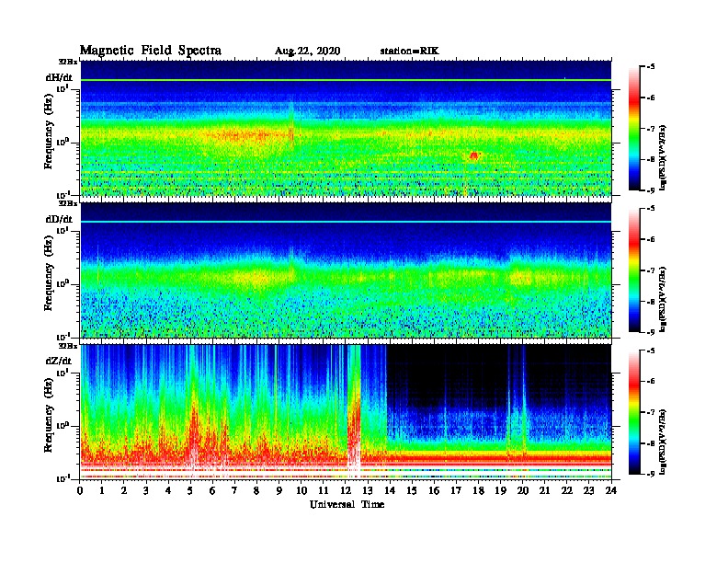Click hour 15 on the time axis
The image size is (728, 563).
tap(412, 490)
